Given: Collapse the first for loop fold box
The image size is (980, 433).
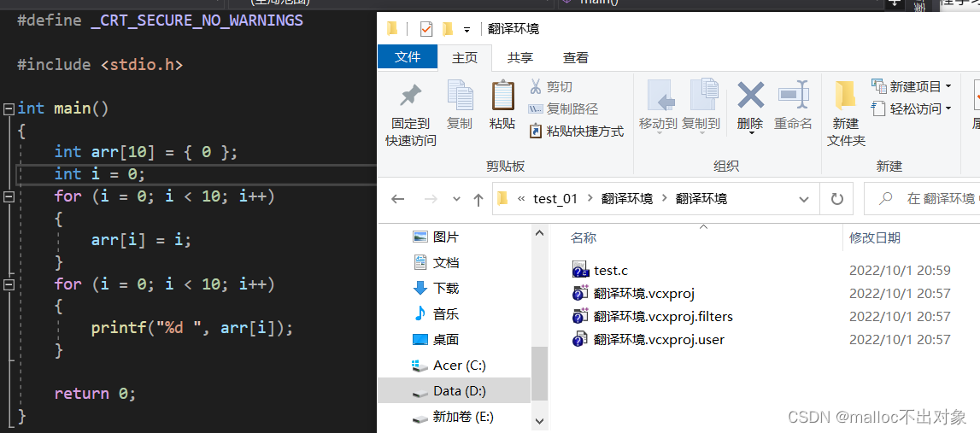Looking at the screenshot, I should pyautogui.click(x=9, y=196).
